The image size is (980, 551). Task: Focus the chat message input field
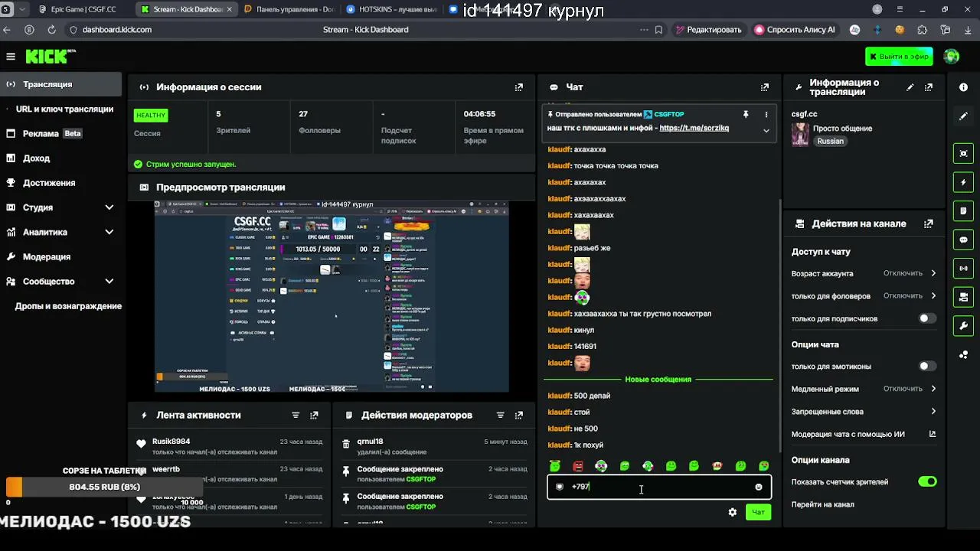click(659, 487)
